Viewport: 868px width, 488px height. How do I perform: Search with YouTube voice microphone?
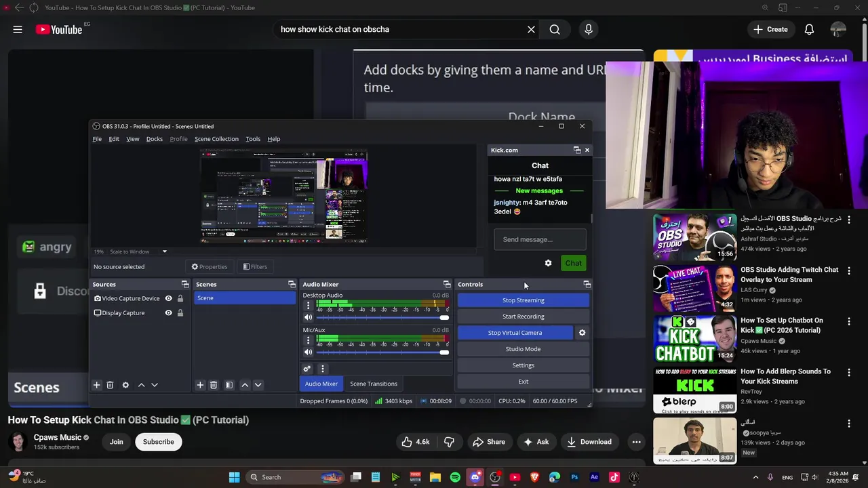pyautogui.click(x=588, y=29)
